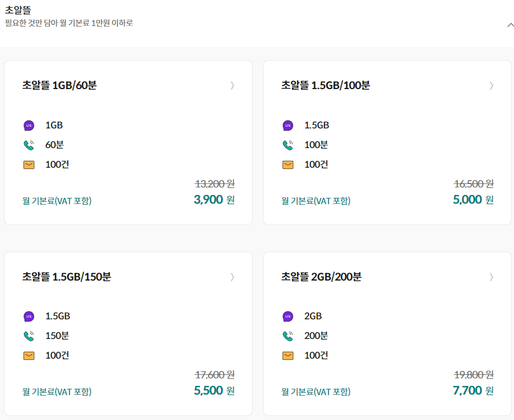Select the 초알뜰 1GB/60분 plan title
This screenshot has width=514, height=420.
[x=60, y=85]
